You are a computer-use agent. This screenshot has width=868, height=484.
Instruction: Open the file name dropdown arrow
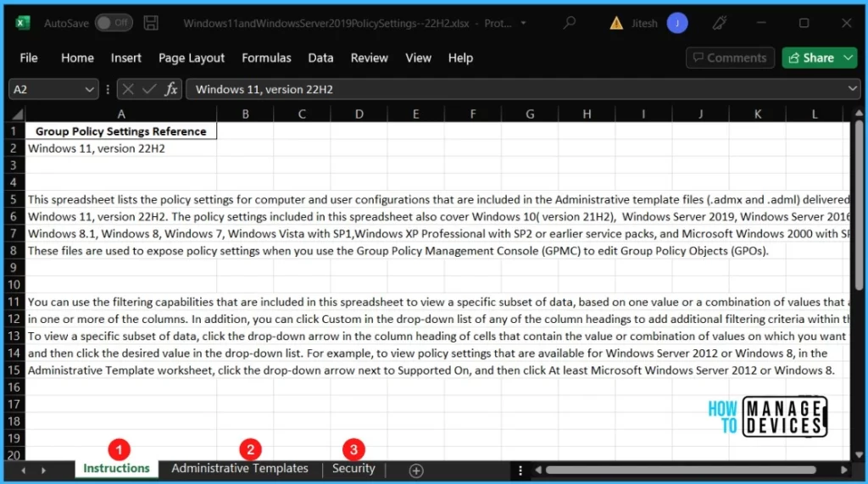[523, 23]
